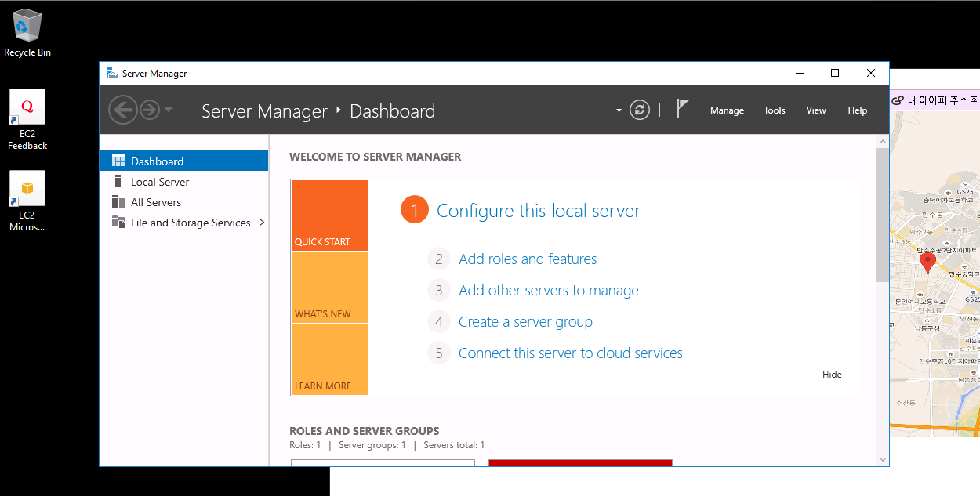980x496 pixels.
Task: Select the Dashboard icon in the sidebar
Action: click(118, 161)
